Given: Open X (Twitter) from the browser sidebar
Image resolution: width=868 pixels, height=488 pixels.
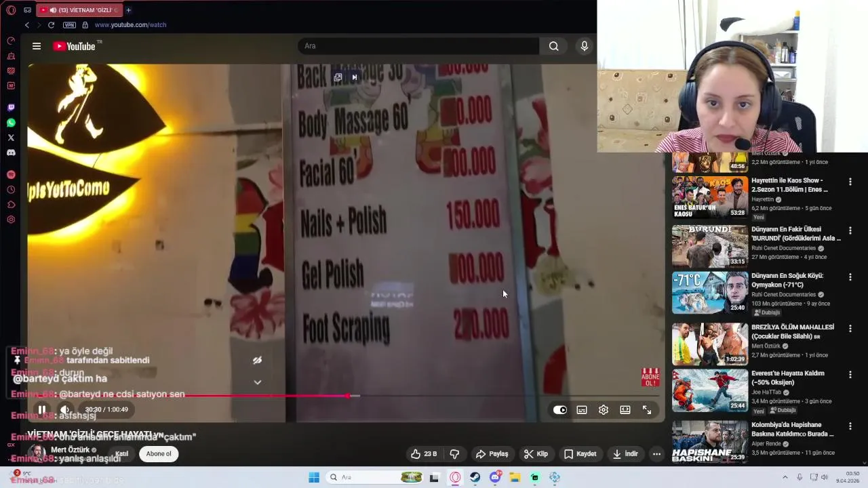Looking at the screenshot, I should coord(11,138).
